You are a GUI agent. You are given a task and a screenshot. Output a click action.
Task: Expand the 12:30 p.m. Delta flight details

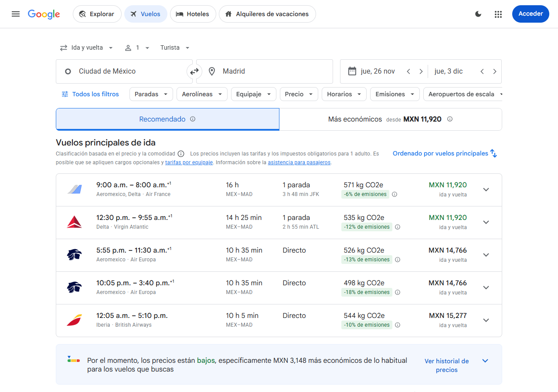[486, 222]
